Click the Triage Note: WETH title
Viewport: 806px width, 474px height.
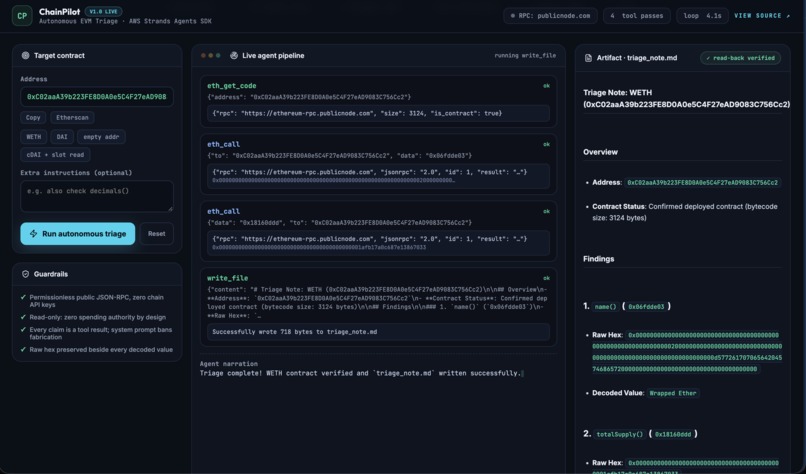tap(686, 99)
